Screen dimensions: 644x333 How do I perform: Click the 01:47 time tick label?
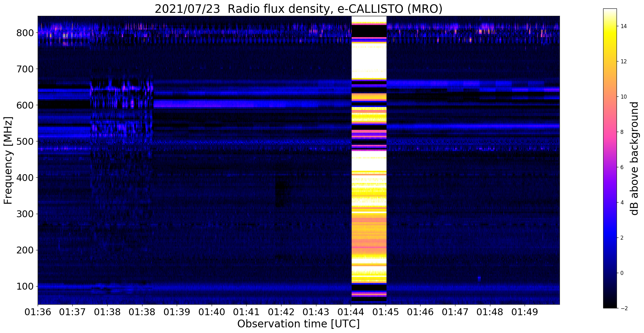(455, 312)
